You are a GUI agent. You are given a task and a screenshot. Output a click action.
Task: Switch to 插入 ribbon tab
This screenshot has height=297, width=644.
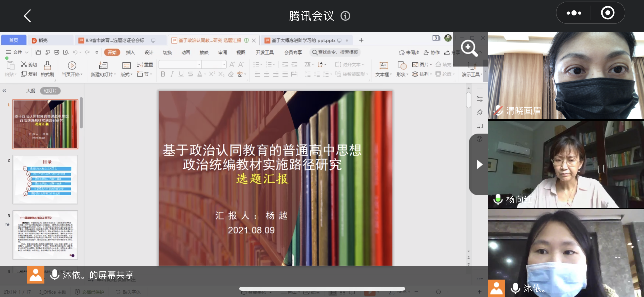(x=130, y=53)
